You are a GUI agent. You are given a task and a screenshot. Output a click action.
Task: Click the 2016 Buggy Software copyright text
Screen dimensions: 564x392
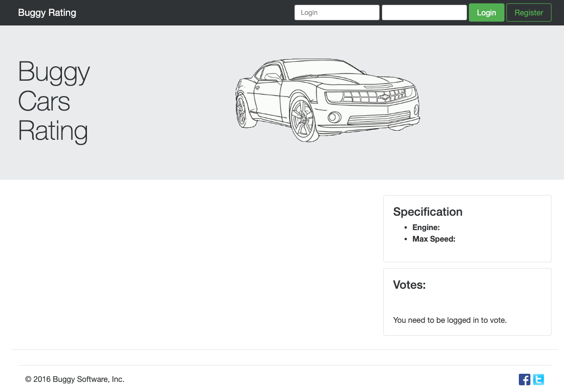75,379
